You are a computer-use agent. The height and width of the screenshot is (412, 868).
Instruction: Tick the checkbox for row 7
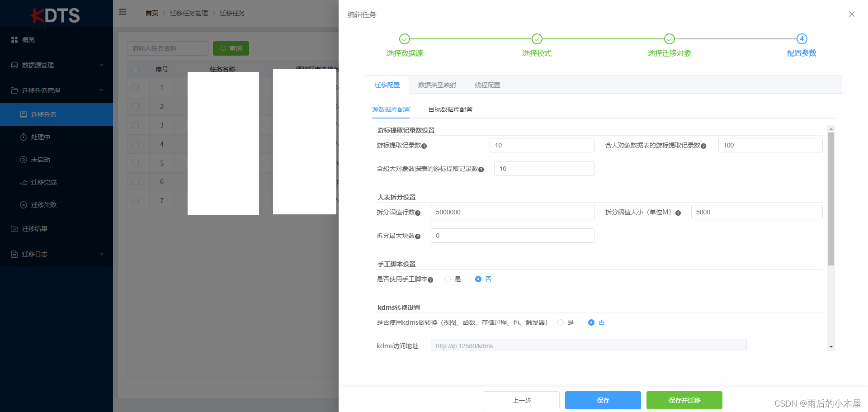coord(136,201)
